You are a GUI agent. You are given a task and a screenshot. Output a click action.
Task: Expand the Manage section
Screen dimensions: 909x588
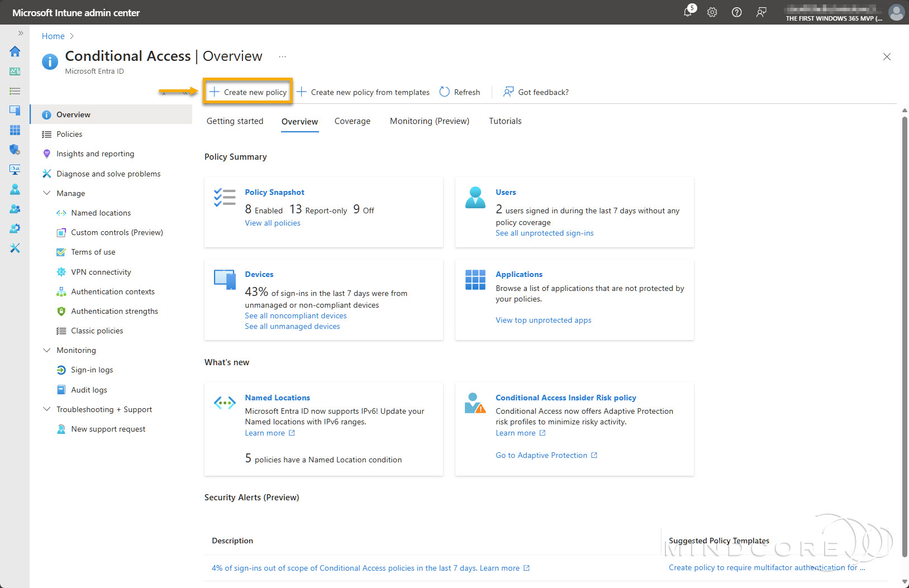(47, 193)
